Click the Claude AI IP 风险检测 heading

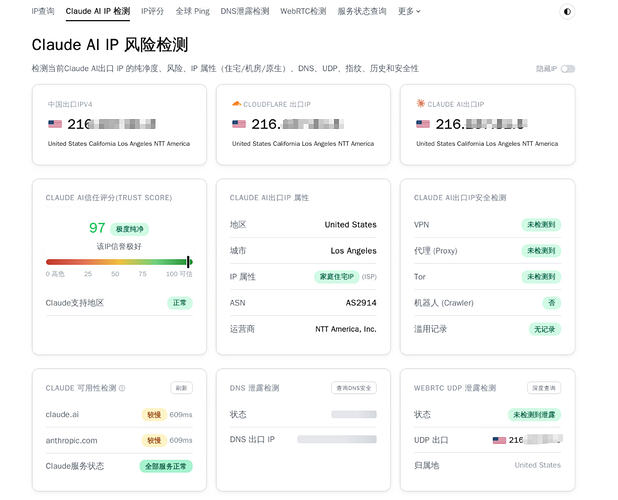(x=110, y=45)
